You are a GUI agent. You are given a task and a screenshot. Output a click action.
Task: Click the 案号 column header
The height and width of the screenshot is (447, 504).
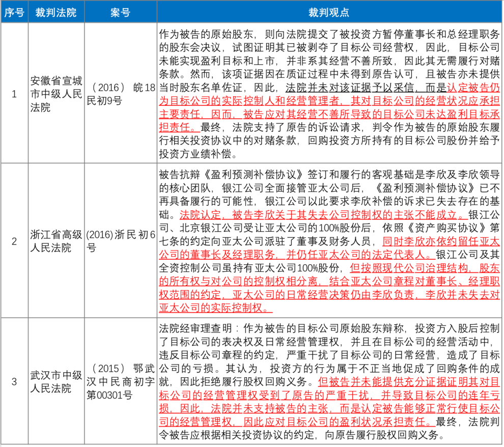[x=120, y=12]
